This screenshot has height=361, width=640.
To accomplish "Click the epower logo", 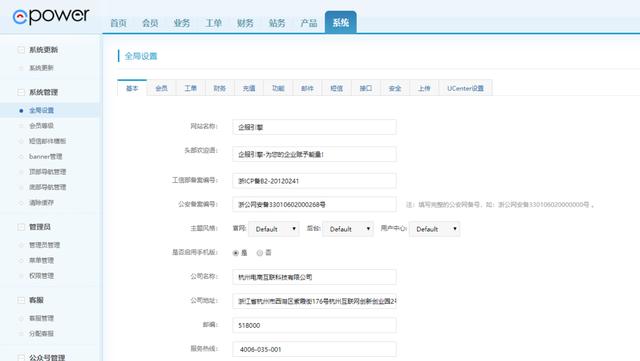I will (x=51, y=16).
